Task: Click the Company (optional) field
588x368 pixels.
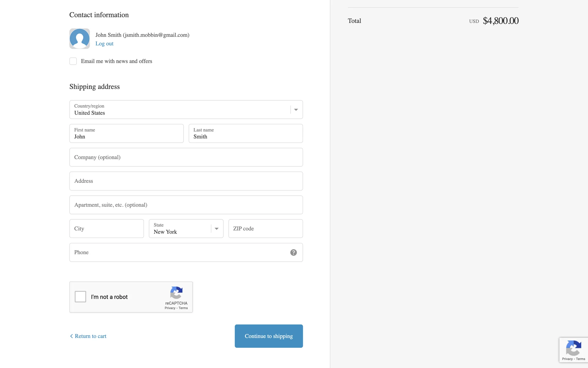Action: coord(186,157)
